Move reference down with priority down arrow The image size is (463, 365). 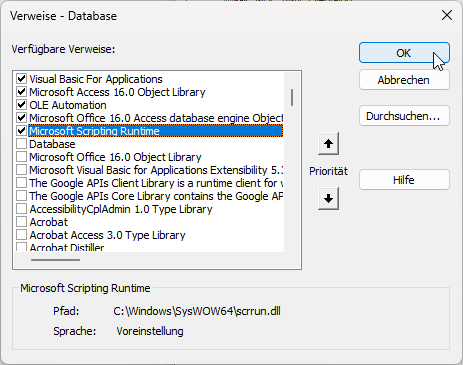coord(328,199)
